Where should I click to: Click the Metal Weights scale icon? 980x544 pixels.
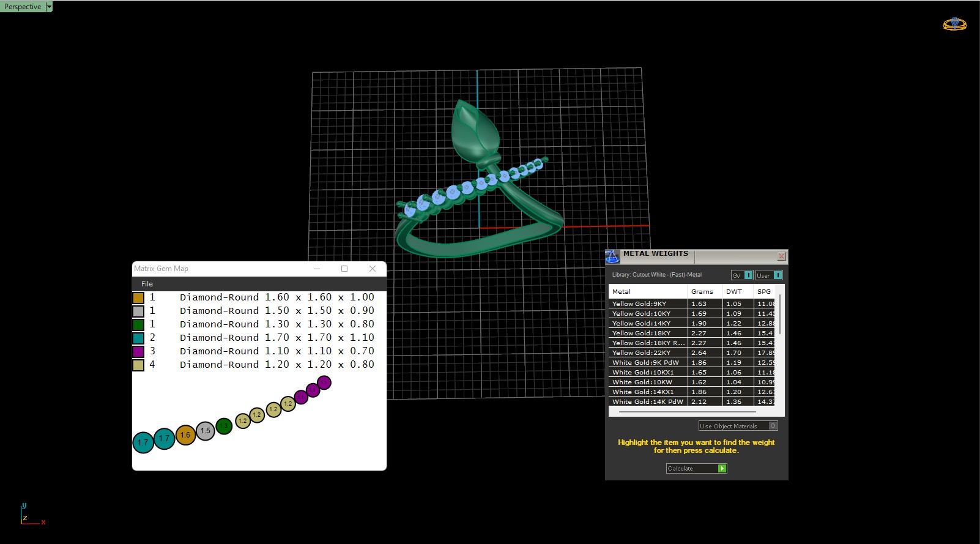(612, 256)
